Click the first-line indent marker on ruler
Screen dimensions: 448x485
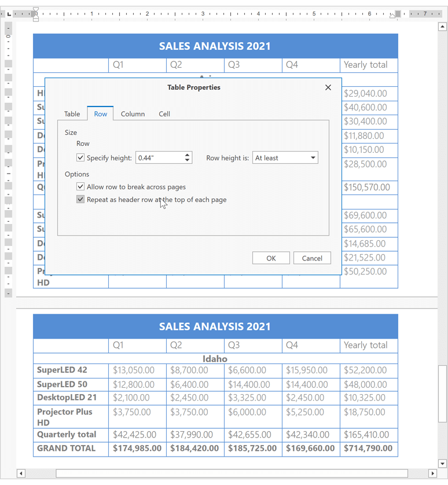tap(35, 10)
